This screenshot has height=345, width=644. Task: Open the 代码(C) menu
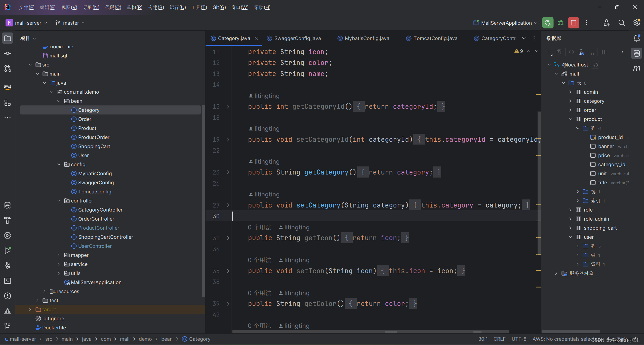(x=113, y=7)
